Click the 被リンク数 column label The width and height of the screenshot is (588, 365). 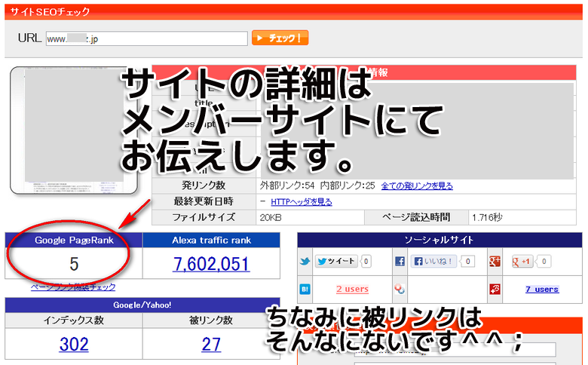coord(211,320)
